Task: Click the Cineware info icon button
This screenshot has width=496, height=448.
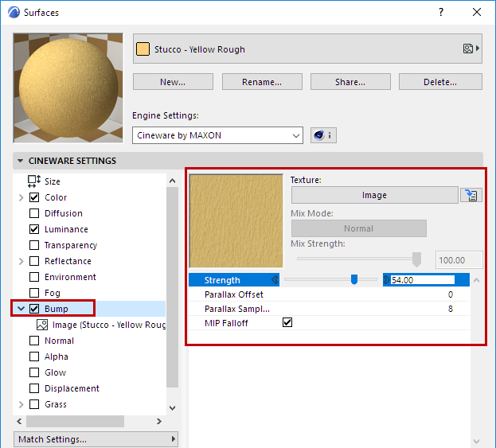Action: tap(323, 135)
